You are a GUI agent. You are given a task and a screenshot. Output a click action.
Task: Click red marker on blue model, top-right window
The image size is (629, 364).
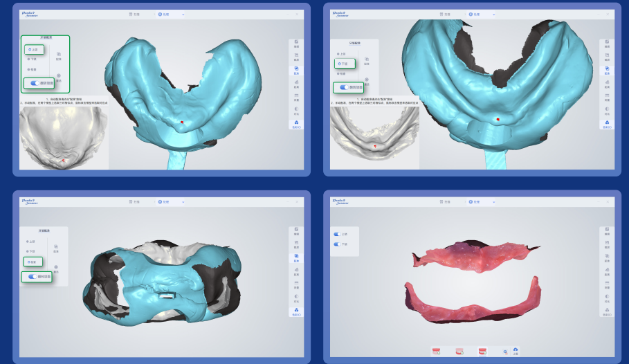coord(498,119)
